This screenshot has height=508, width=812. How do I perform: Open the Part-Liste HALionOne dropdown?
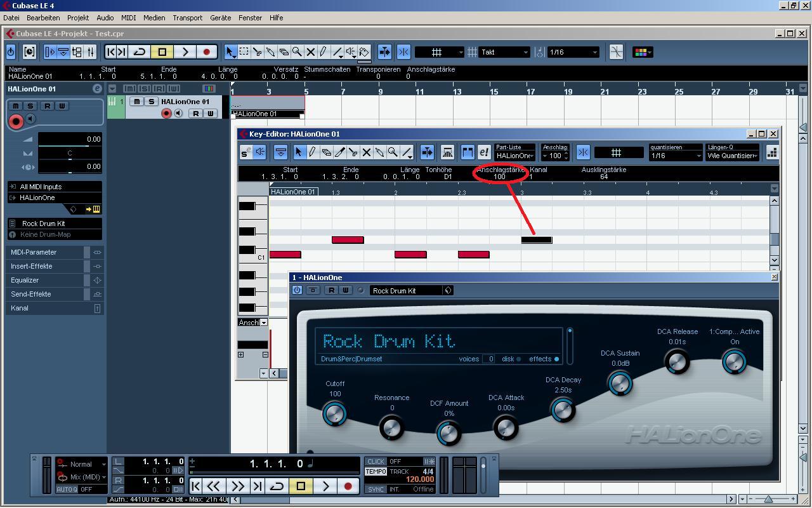[514, 156]
